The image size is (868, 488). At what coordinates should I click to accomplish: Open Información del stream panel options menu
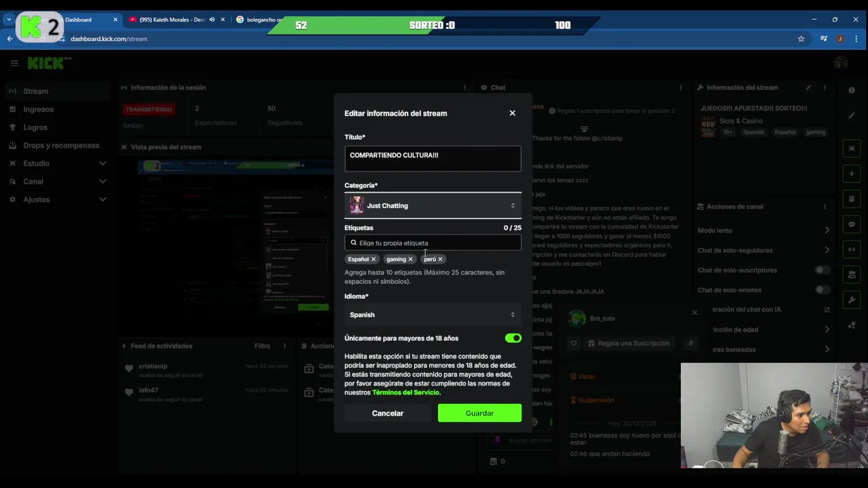click(x=825, y=87)
